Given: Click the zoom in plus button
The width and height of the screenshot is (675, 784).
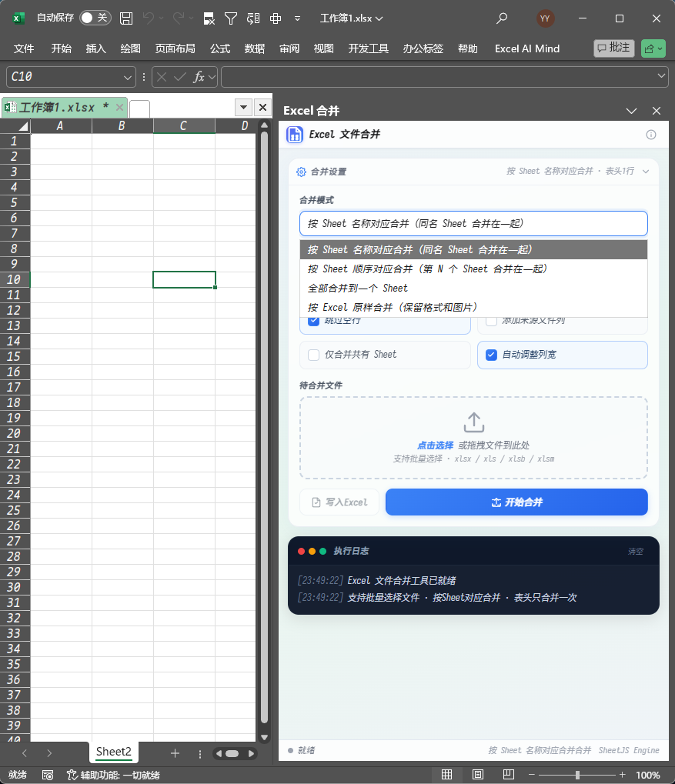Looking at the screenshot, I should (x=622, y=775).
